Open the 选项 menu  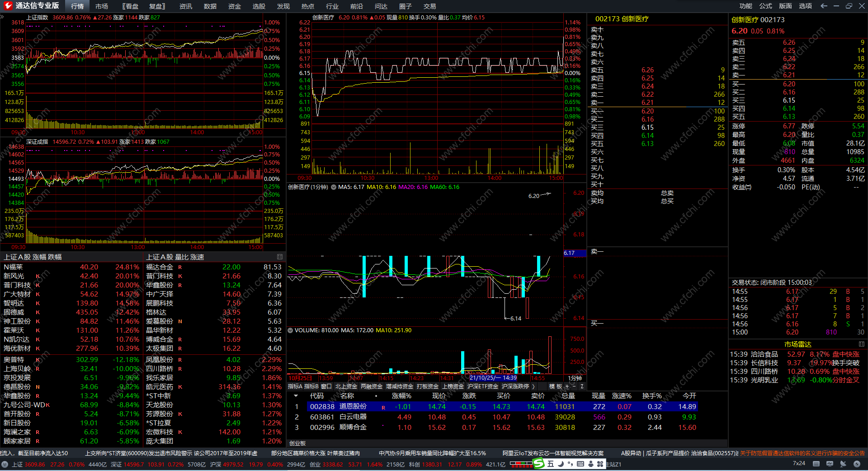(x=806, y=6)
